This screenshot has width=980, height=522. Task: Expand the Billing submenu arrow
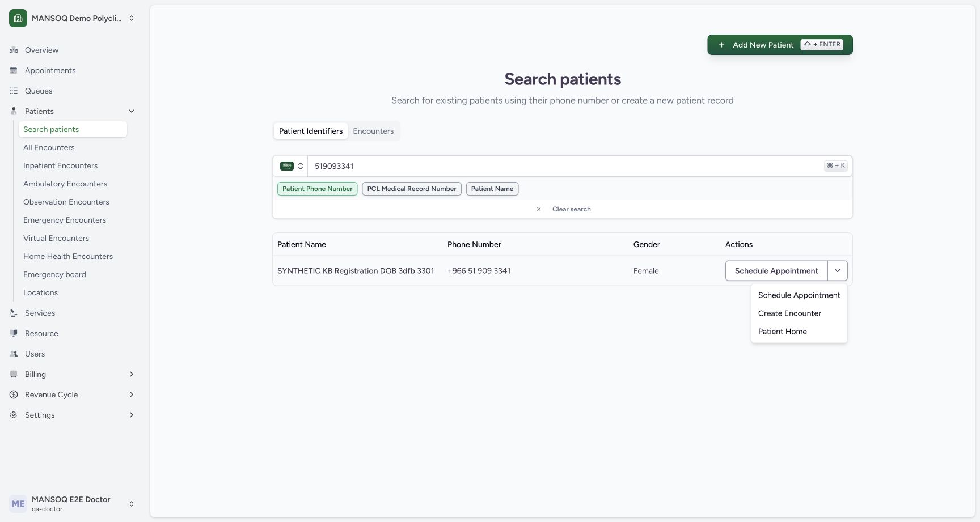(x=132, y=374)
